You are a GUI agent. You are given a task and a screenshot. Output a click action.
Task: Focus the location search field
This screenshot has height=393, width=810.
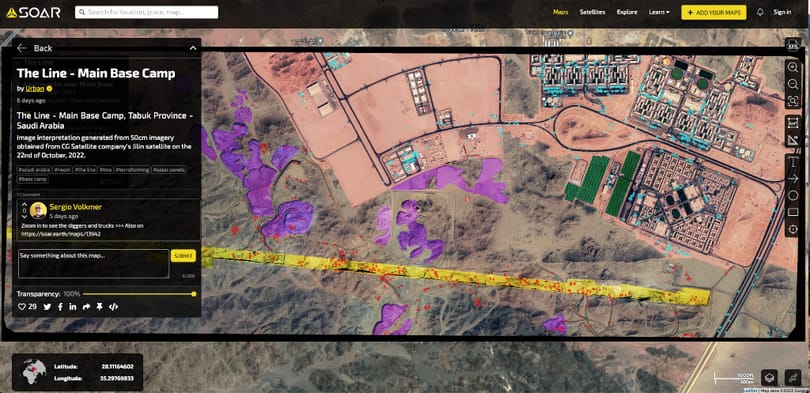pos(146,12)
